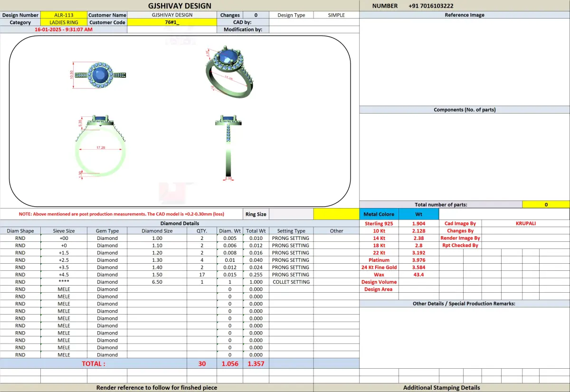
Task: Click the 24 Kt Fine Gold label
Action: [379, 268]
